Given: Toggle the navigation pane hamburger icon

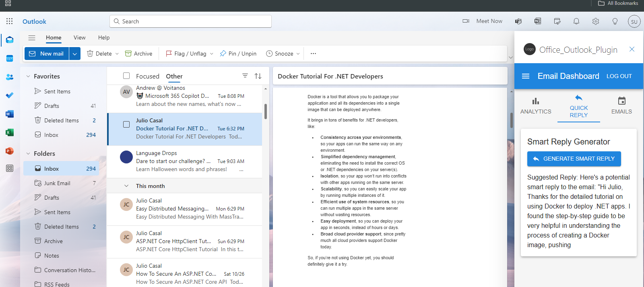Looking at the screenshot, I should tap(32, 38).
